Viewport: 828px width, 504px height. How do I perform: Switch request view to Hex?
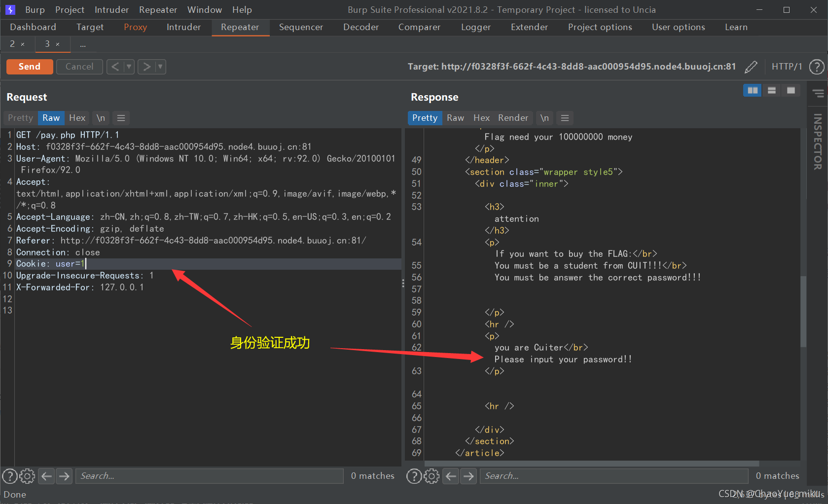point(77,118)
